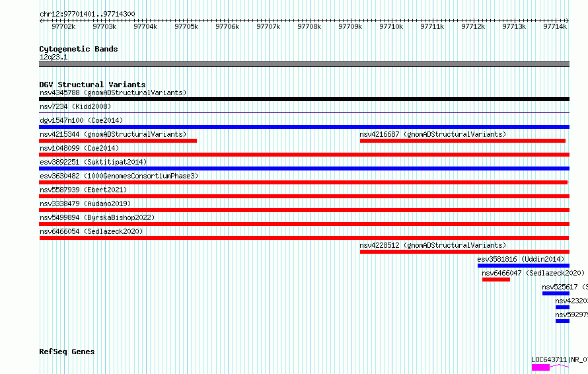Select the red nsv4216687 variant bar

coord(462,141)
